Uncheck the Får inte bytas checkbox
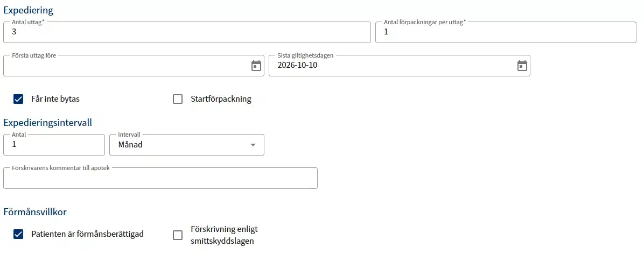 click(18, 99)
